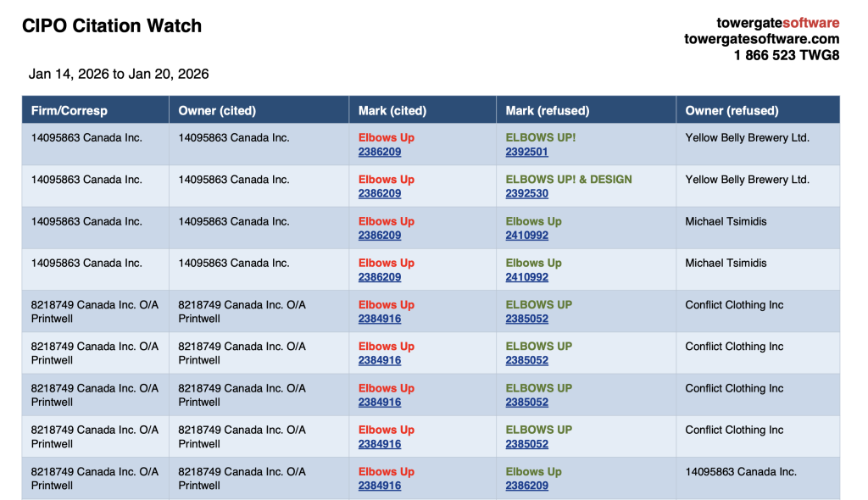Open cited link 2386209 beside refused mark 2392501
868x500 pixels.
click(x=380, y=152)
